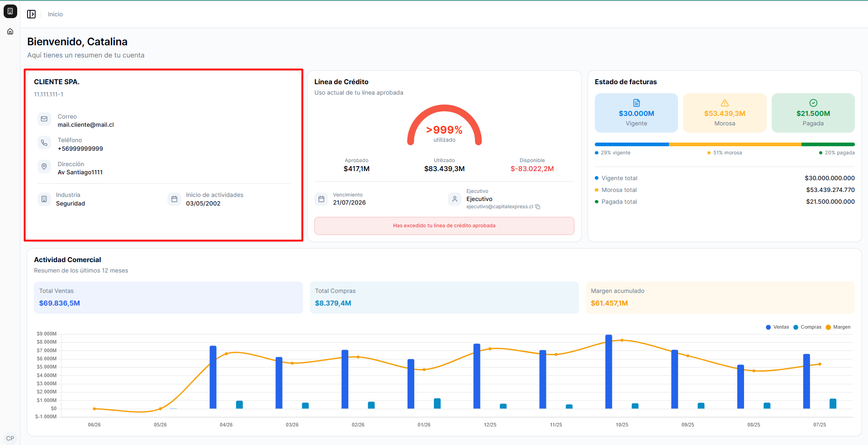The height and width of the screenshot is (445, 868).
Task: Click address Av Santiago1111
Action: click(80, 172)
